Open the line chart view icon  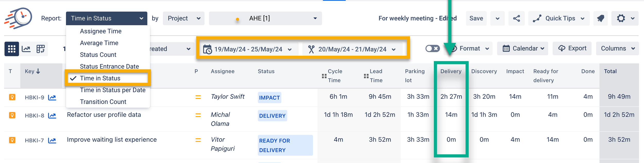click(26, 49)
